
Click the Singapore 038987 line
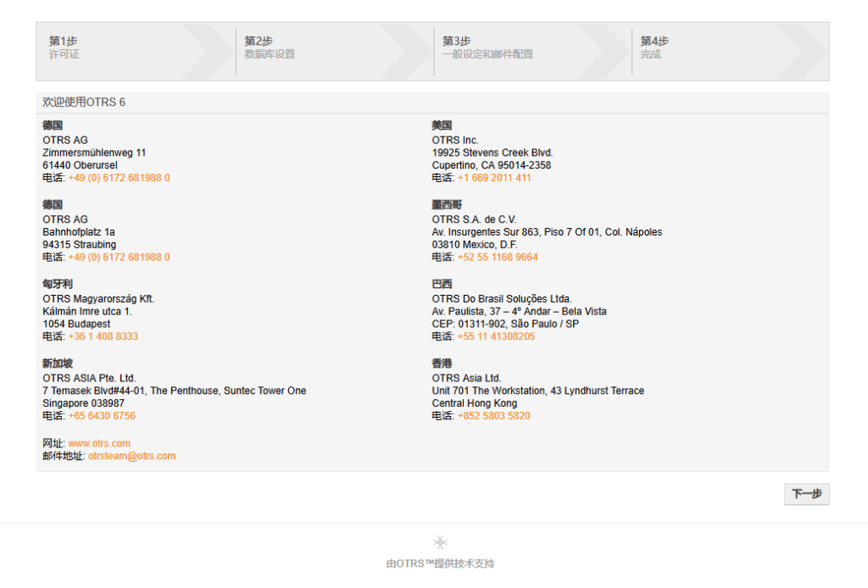point(84,403)
